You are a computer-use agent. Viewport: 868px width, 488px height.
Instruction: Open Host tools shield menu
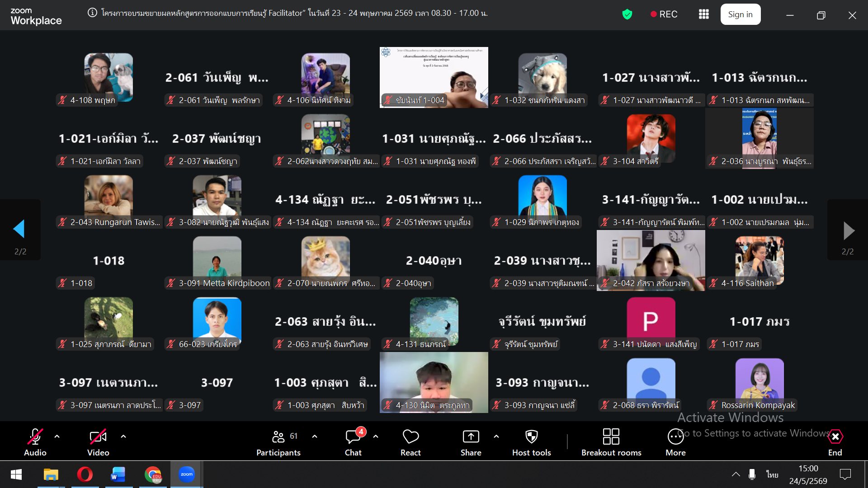(532, 442)
